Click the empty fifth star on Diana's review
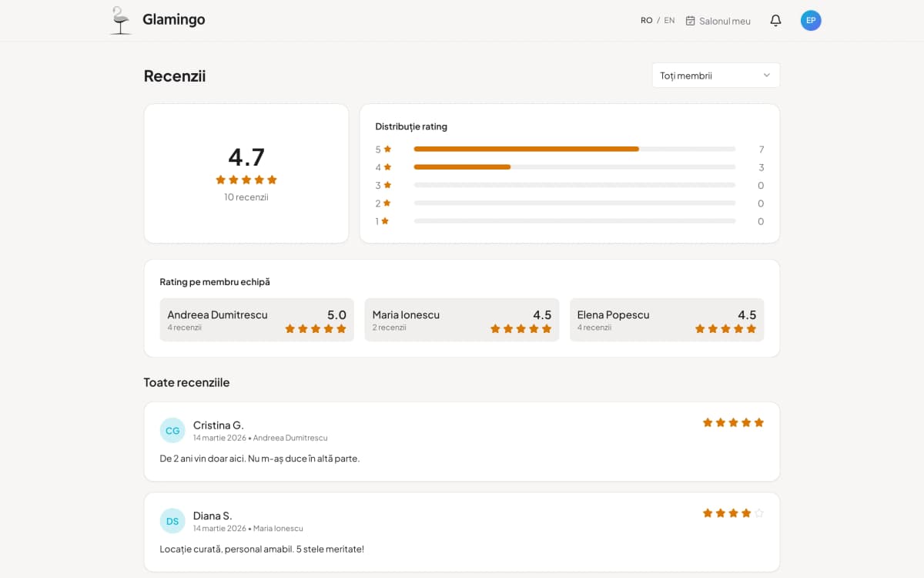This screenshot has width=924, height=578. tap(759, 513)
